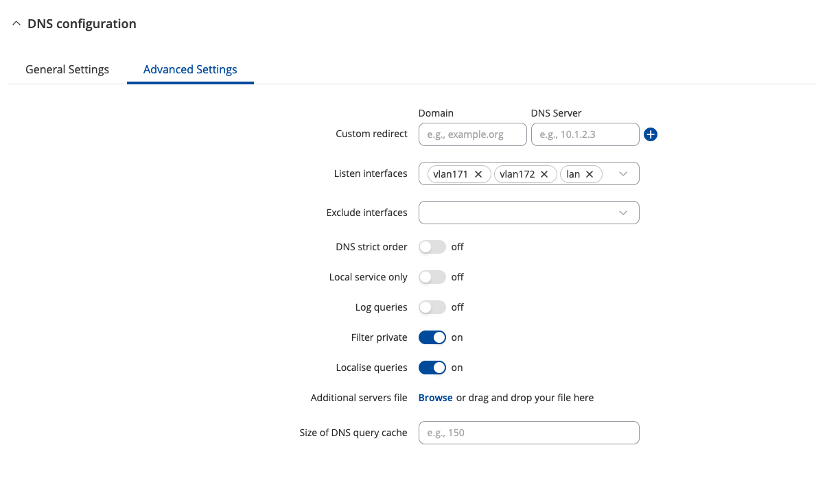The image size is (816, 504).
Task: Enable Log queries switch
Action: pos(432,307)
